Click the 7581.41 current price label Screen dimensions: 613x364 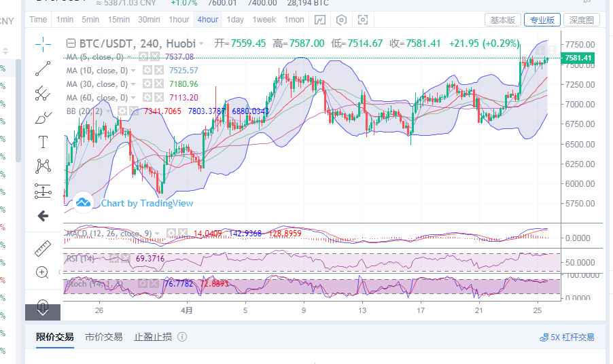578,58
